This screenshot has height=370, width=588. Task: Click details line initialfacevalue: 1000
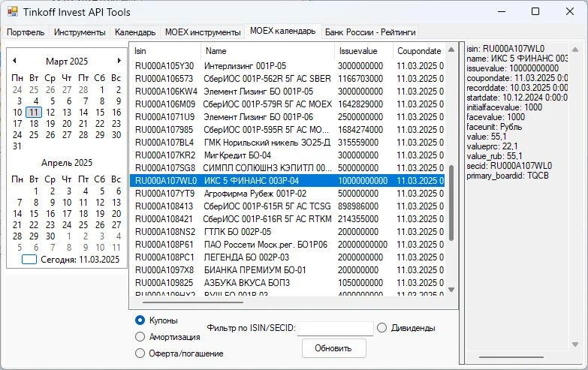[505, 107]
